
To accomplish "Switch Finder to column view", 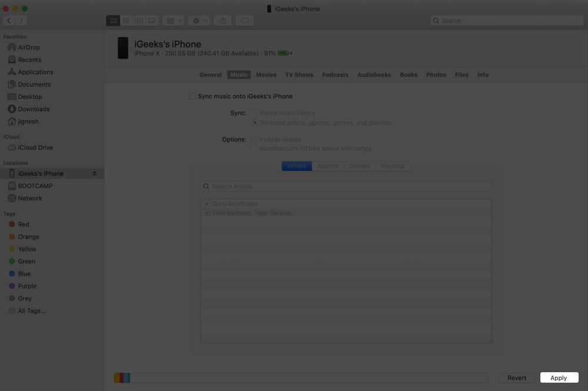I will pos(139,21).
